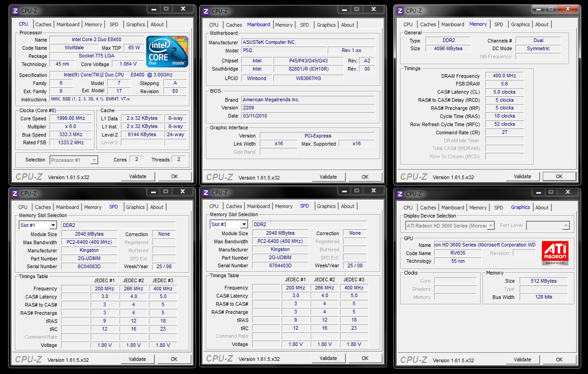Click the BIOS Version field showing 2209
The width and height of the screenshot is (588, 374).
[308, 108]
